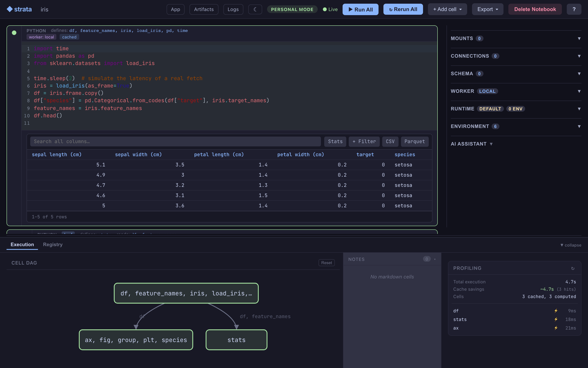The width and height of the screenshot is (588, 368).
Task: Switch to the Registry tab
Action: 53,244
